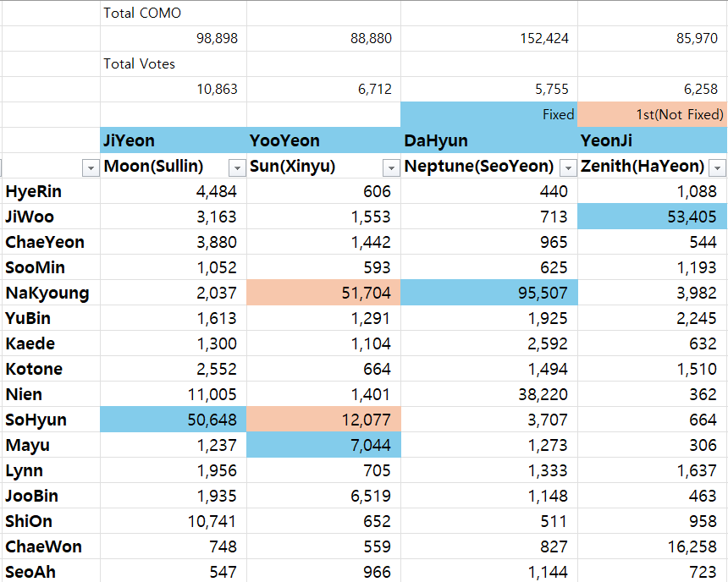Select the 152,424 total COMO value

488,38
